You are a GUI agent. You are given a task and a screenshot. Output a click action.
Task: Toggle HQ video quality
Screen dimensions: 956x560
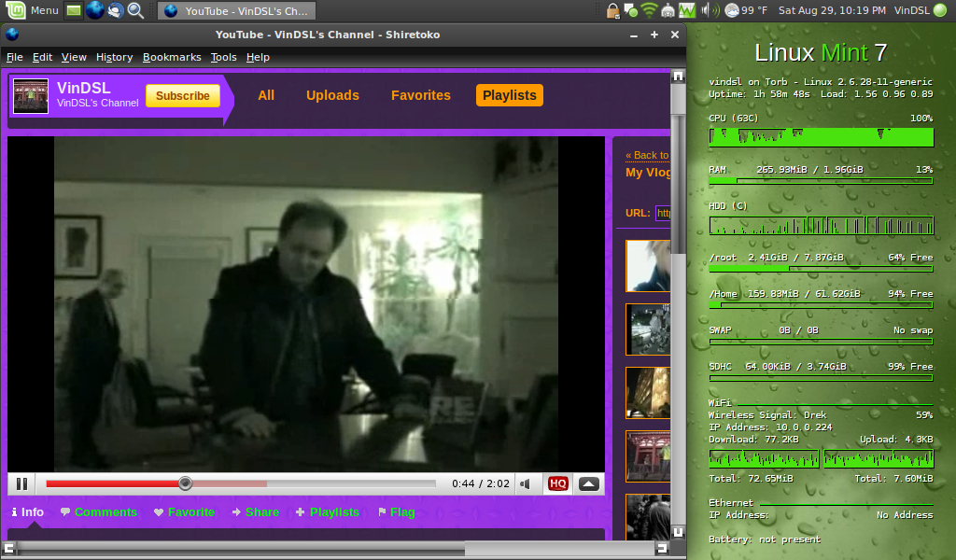(x=557, y=483)
